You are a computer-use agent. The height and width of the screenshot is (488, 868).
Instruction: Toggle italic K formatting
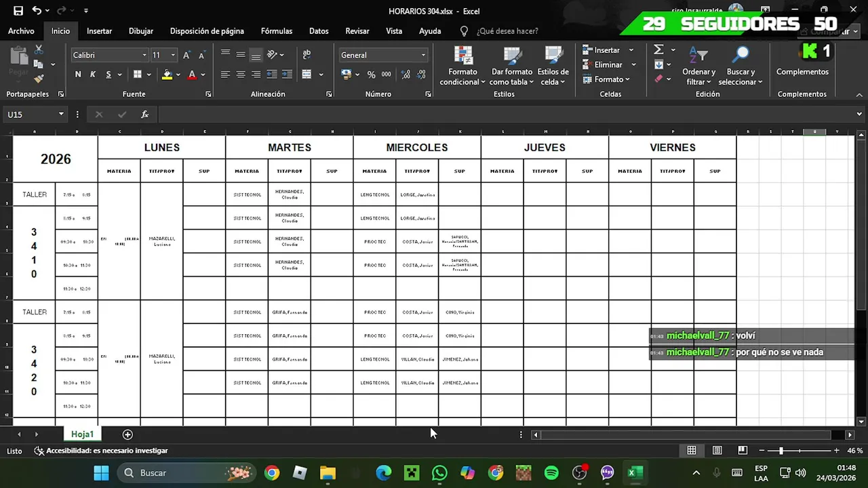click(93, 75)
